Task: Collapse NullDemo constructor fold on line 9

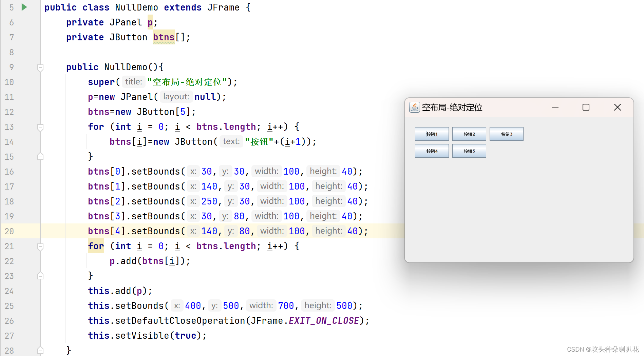Action: click(x=40, y=67)
